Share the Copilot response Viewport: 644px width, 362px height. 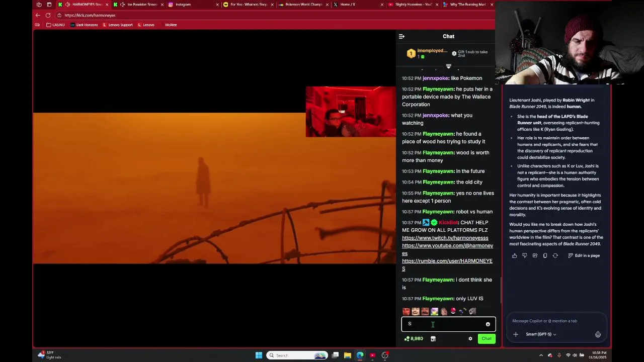point(535,256)
